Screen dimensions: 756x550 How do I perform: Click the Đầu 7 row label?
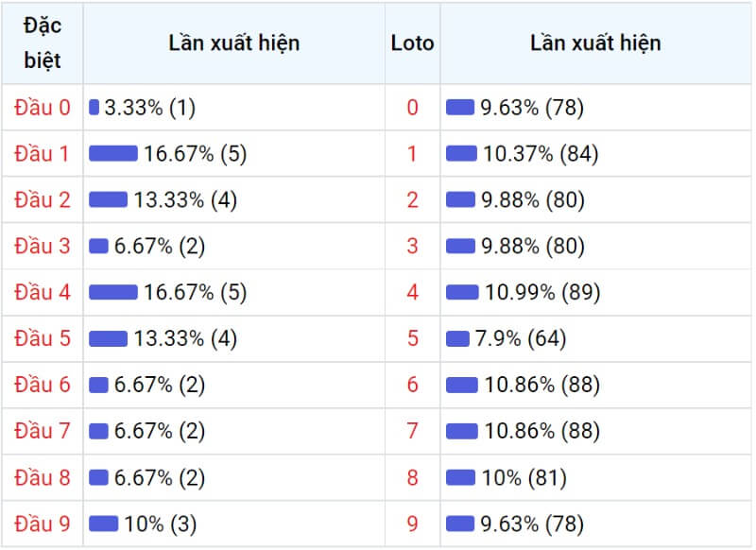pos(43,431)
